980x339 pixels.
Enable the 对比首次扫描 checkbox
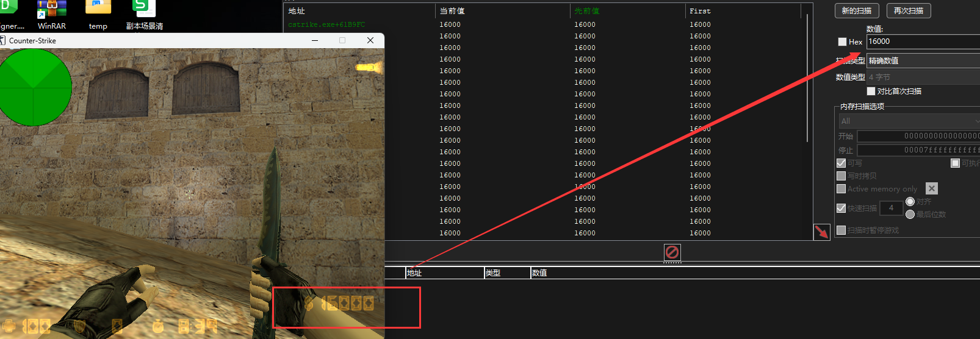(871, 91)
